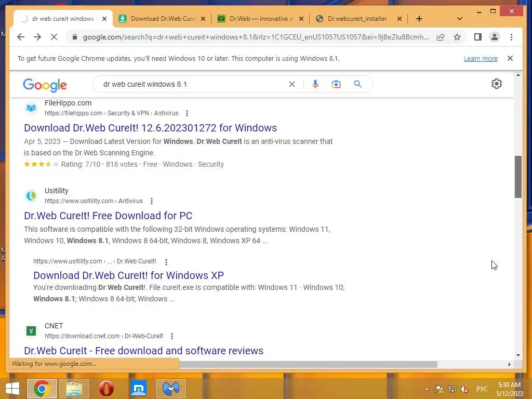Screen dimensions: 532x399
Task: Click the network tray icon
Action: point(451,389)
